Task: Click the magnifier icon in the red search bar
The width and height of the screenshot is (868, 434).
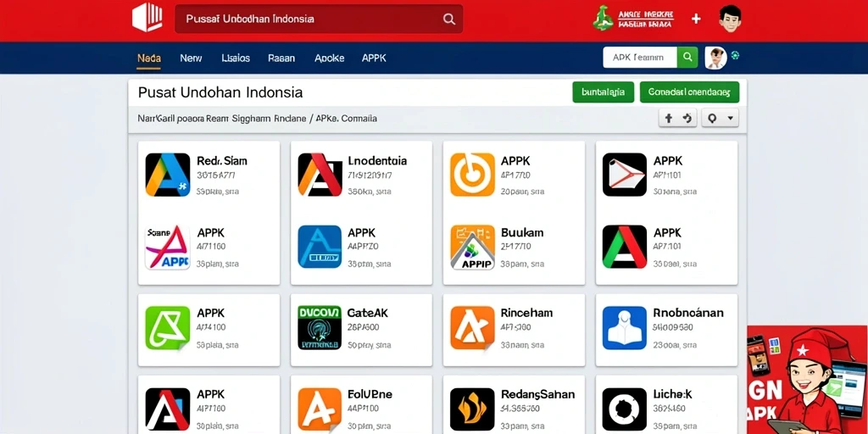Action: point(449,19)
